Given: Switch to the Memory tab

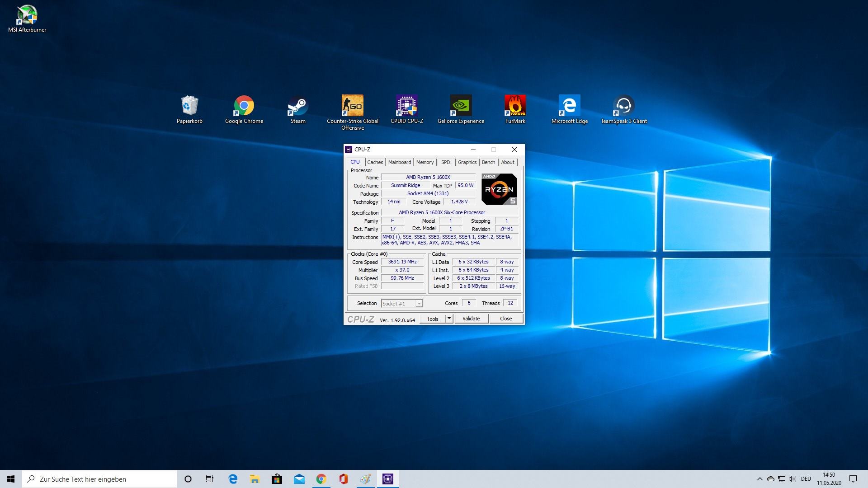Looking at the screenshot, I should tap(425, 162).
